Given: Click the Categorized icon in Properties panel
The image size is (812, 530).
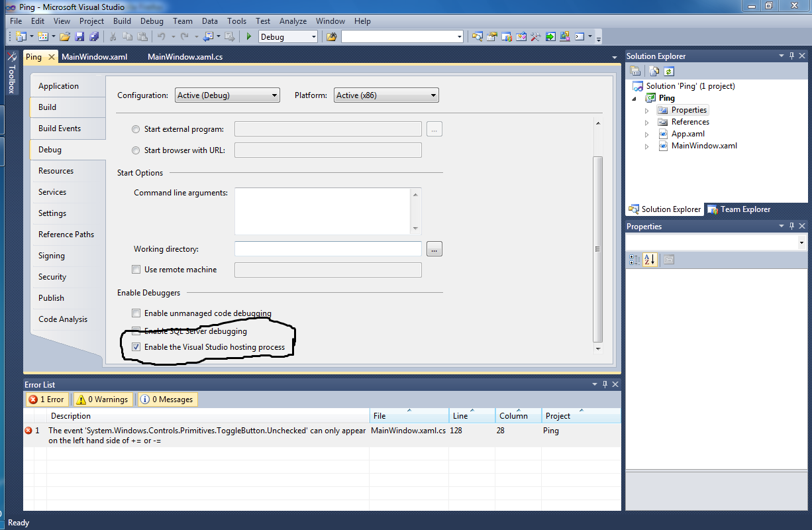Looking at the screenshot, I should click(x=634, y=260).
